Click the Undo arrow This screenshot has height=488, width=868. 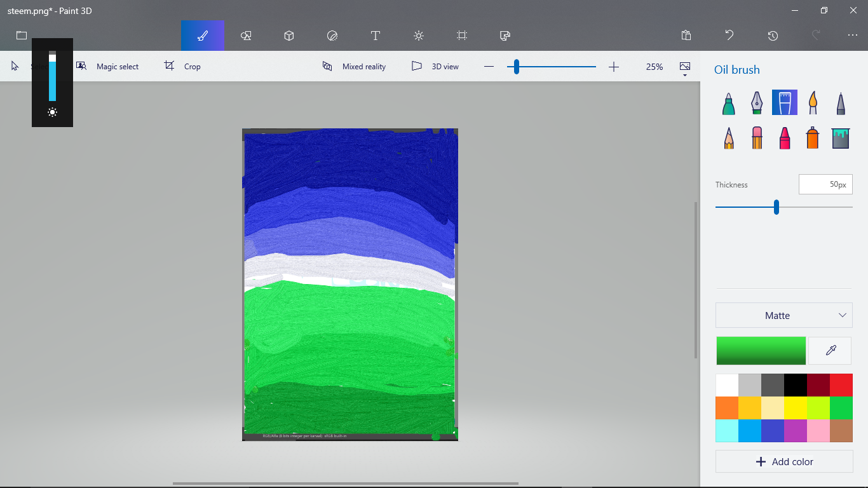click(729, 36)
